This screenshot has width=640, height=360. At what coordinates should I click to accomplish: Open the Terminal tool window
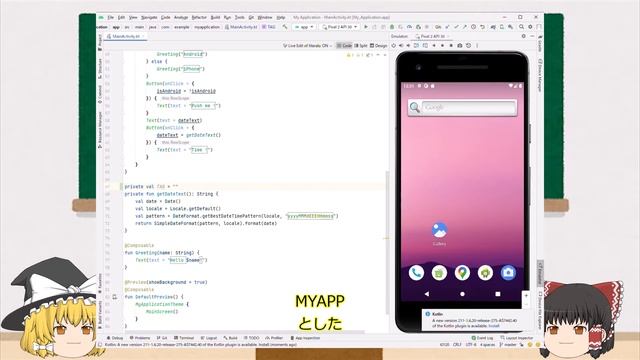point(184,338)
